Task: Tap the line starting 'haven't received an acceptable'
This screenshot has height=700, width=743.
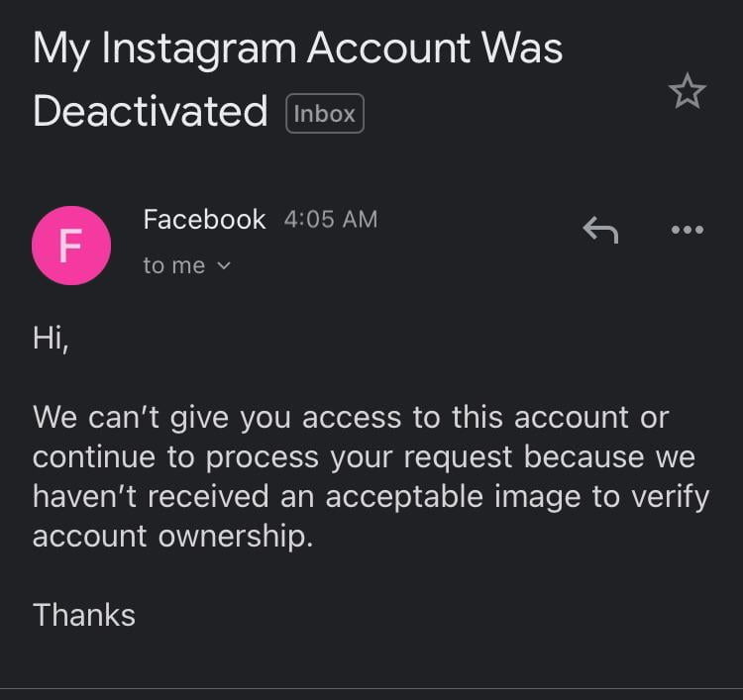Action: coord(371,496)
